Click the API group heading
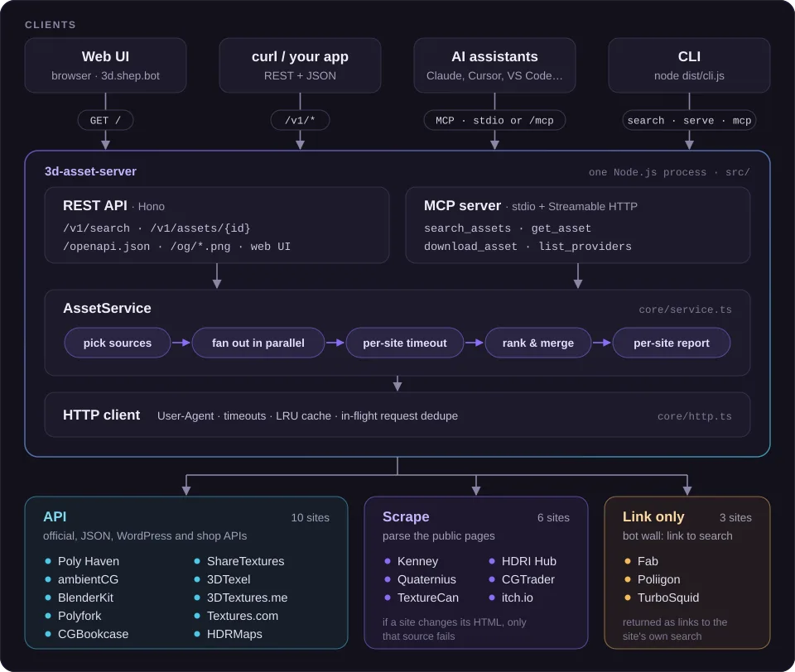The image size is (795, 672). [55, 516]
